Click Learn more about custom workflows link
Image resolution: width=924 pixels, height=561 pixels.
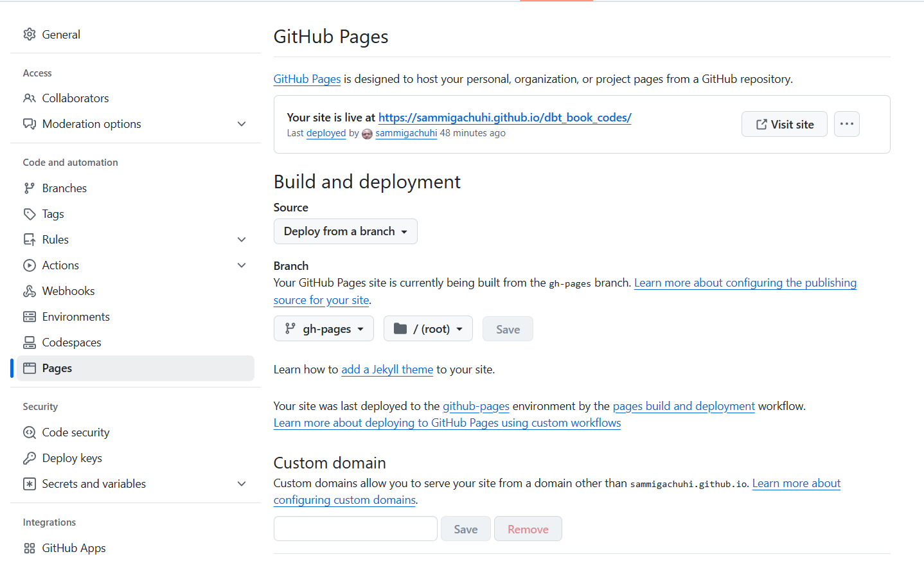coord(447,423)
